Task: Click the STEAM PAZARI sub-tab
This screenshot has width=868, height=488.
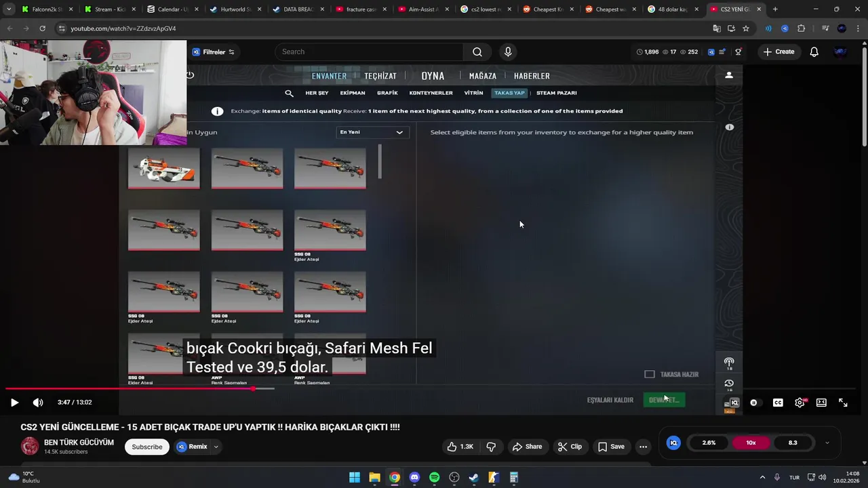Action: [x=557, y=93]
